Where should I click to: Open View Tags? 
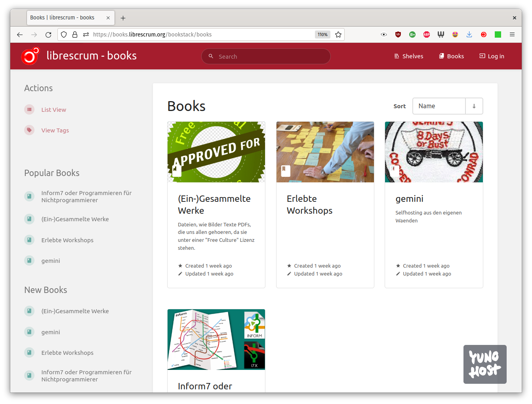pyautogui.click(x=55, y=130)
